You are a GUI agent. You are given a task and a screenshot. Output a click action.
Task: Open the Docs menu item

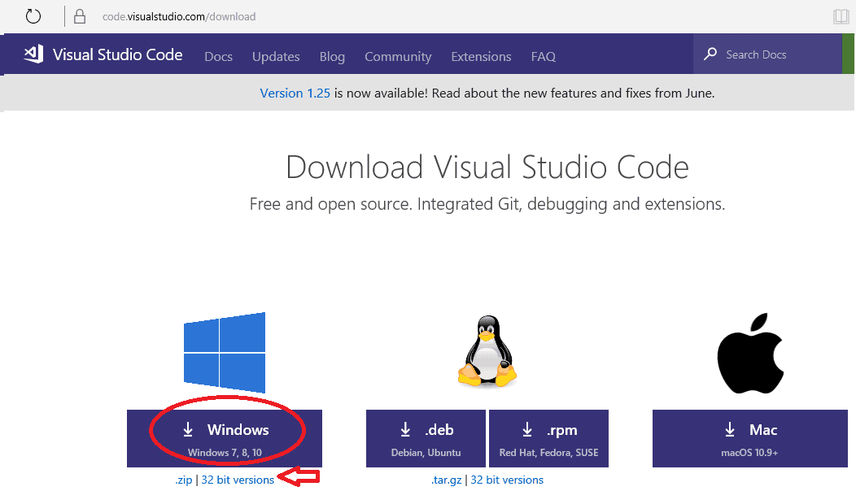(x=218, y=56)
